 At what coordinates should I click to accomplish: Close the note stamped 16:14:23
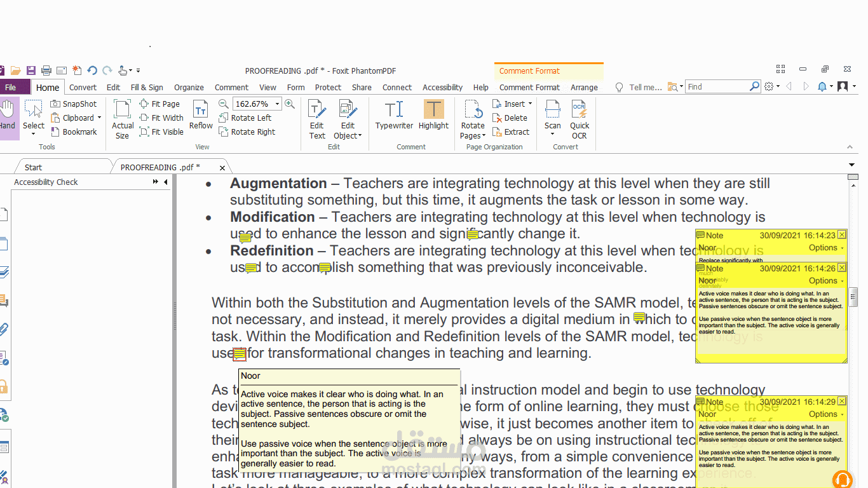(842, 235)
